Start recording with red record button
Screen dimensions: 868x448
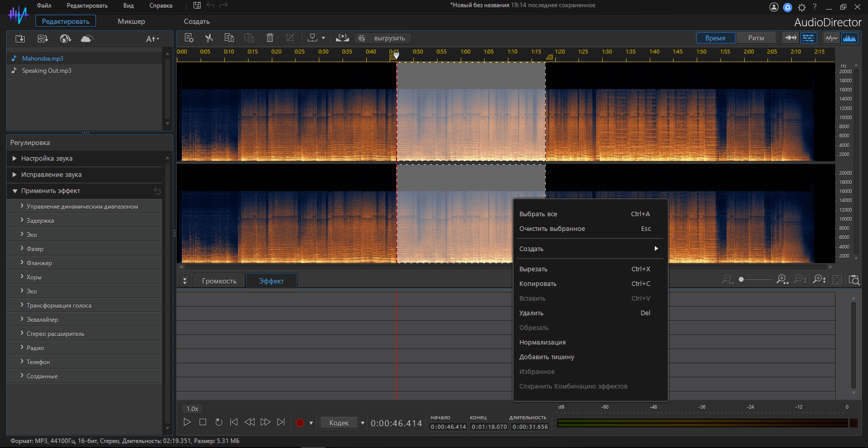pyautogui.click(x=300, y=423)
